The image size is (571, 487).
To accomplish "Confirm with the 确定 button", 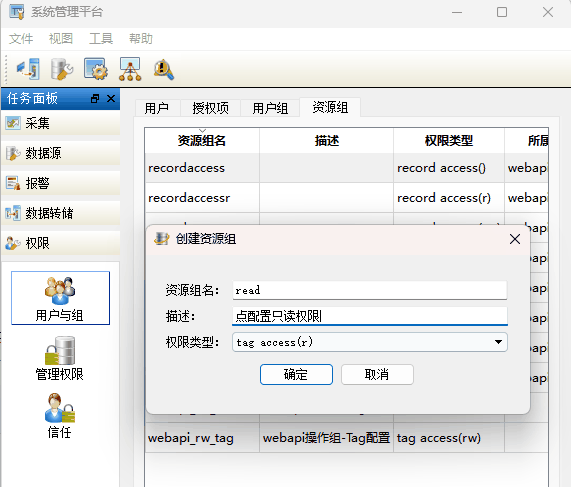I will point(296,374).
